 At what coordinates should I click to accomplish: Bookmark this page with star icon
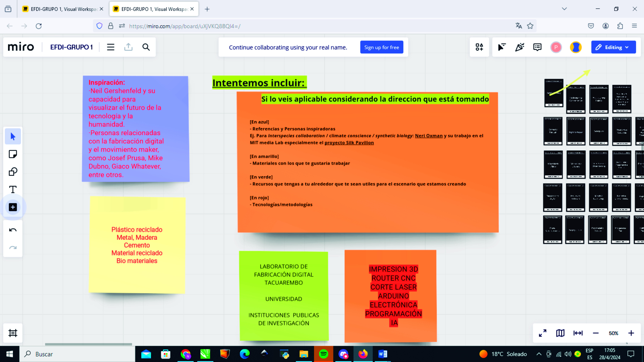pos(530,26)
